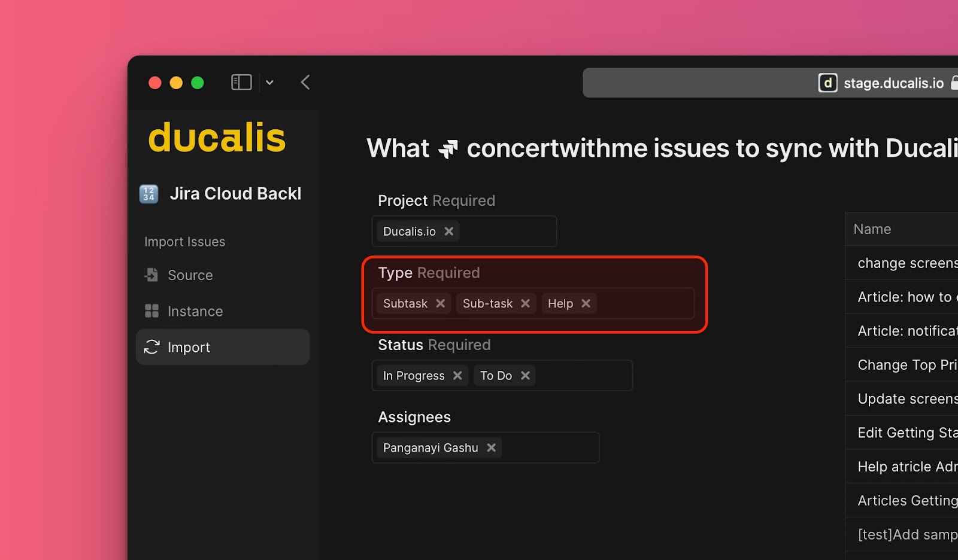
Task: Click the Ducalis favicon in address bar
Action: [827, 83]
